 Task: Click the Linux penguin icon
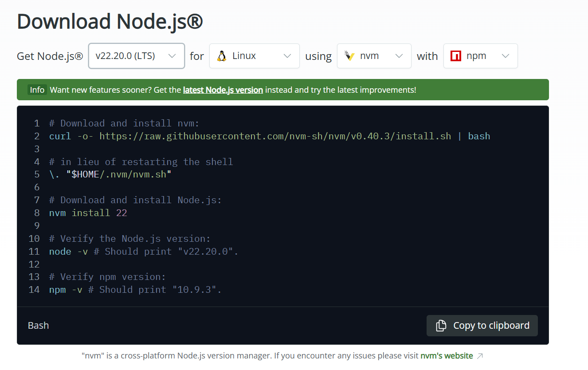[222, 56]
